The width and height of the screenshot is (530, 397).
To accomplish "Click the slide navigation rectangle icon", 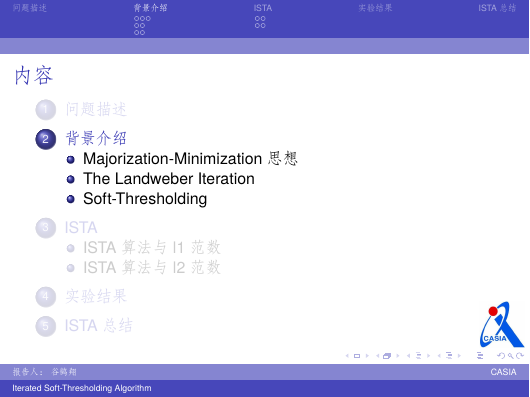I will pos(357,356).
